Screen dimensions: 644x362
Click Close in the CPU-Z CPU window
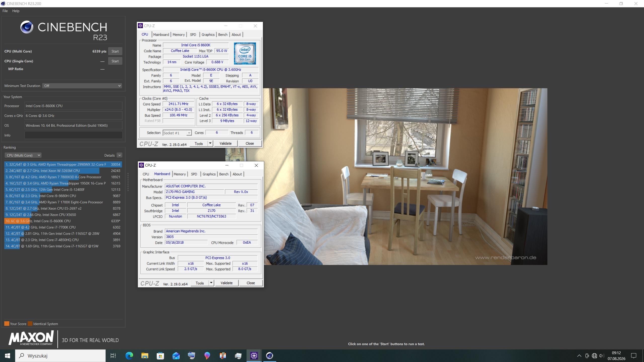click(250, 143)
